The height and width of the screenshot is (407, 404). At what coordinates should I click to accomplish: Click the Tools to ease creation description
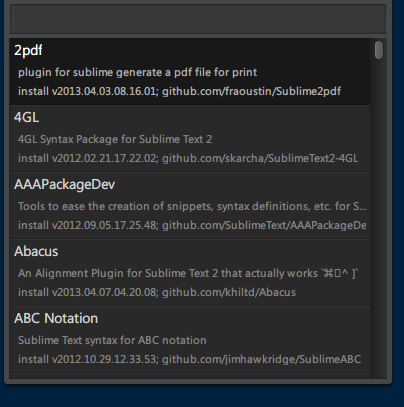192,206
